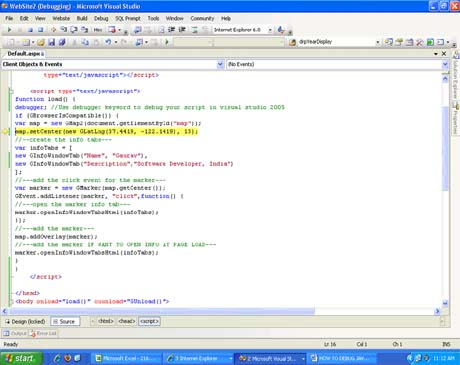Click the Copy icon
460x365 pixels.
point(86,42)
